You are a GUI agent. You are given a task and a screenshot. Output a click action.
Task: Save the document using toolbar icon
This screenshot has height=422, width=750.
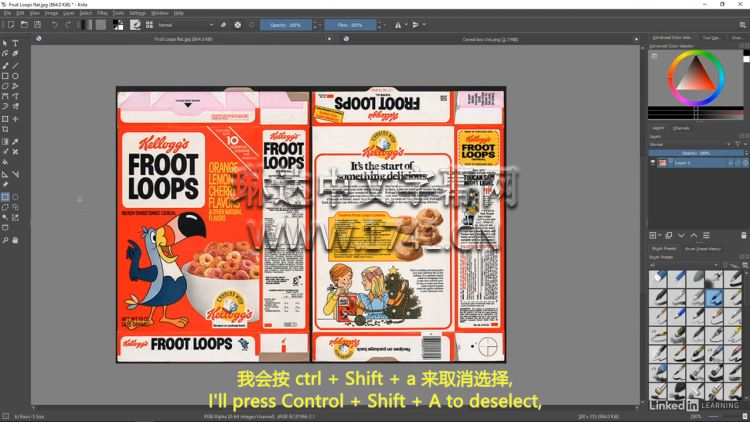37,24
